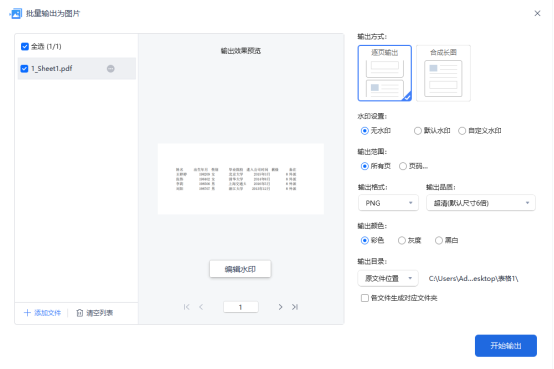This screenshot has width=554, height=369.
Task: Select 彩色 output color
Action: (x=365, y=240)
